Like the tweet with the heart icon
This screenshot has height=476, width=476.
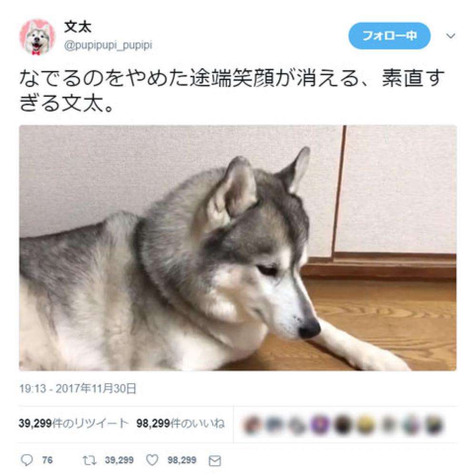point(152,460)
